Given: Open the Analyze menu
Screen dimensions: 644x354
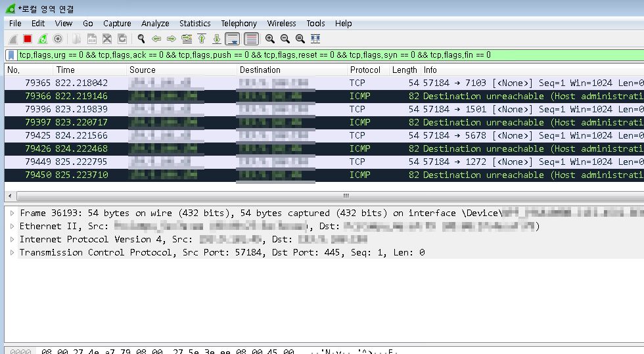Looking at the screenshot, I should pos(155,24).
